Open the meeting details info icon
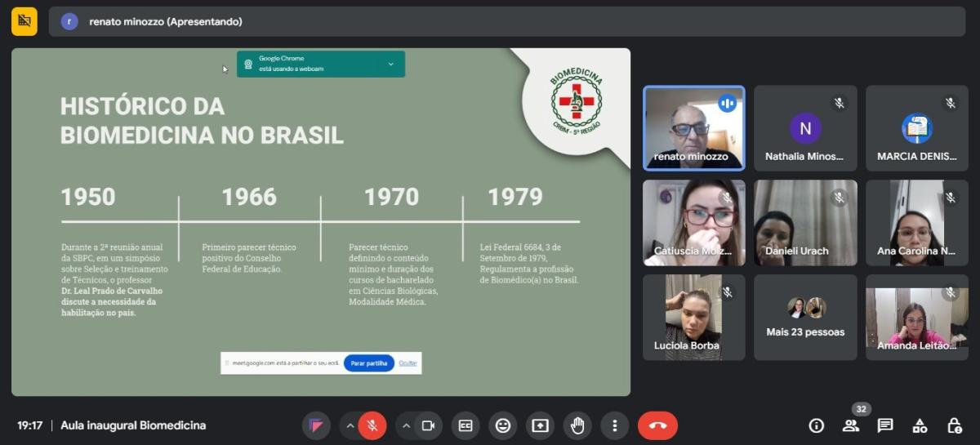The width and height of the screenshot is (980, 445). tap(816, 425)
